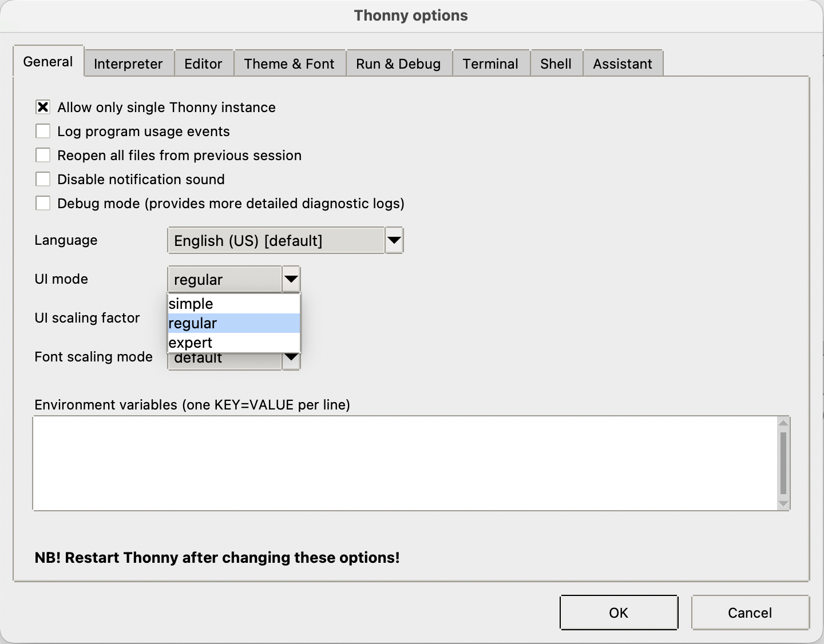Select regular in UI mode list
824x644 pixels.
234,323
